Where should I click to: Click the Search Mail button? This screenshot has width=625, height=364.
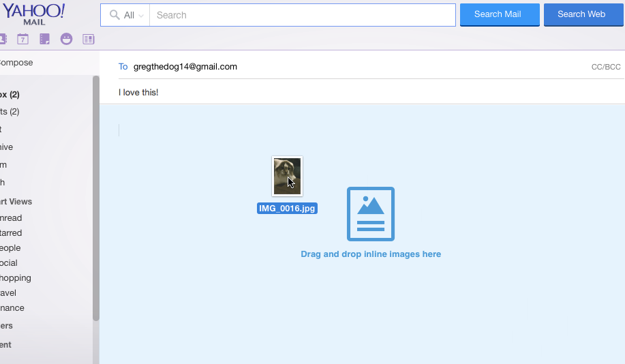(500, 14)
